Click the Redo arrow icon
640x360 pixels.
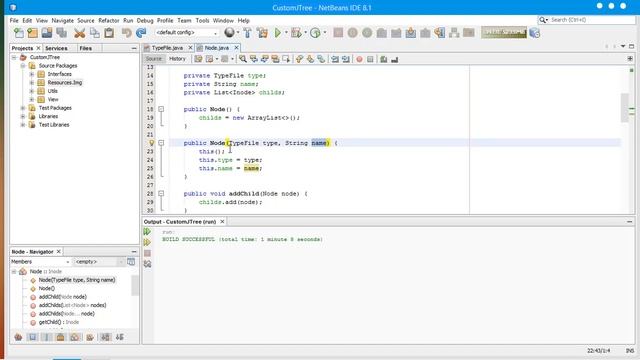pyautogui.click(x=141, y=33)
